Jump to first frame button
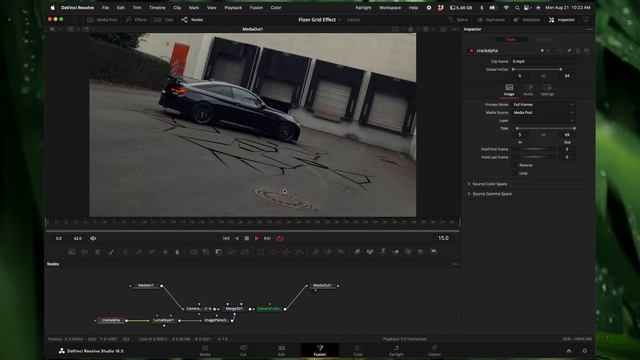This screenshot has width=640, height=360. pos(226,238)
